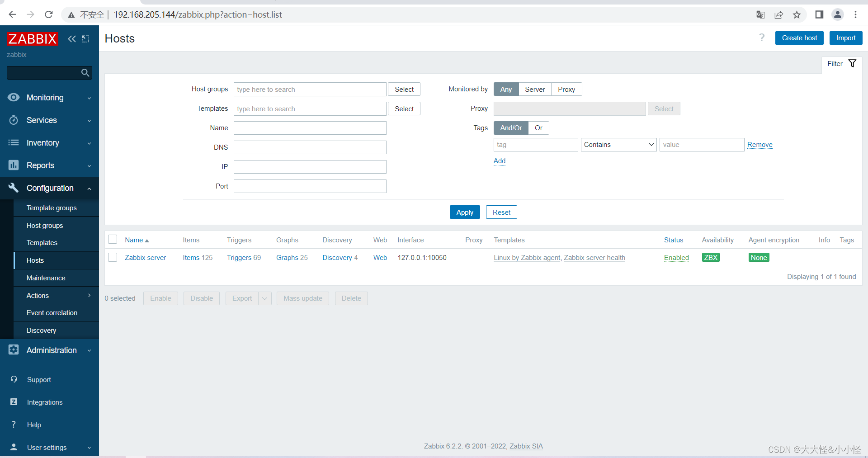Remove the tag filter row

pyautogui.click(x=759, y=145)
